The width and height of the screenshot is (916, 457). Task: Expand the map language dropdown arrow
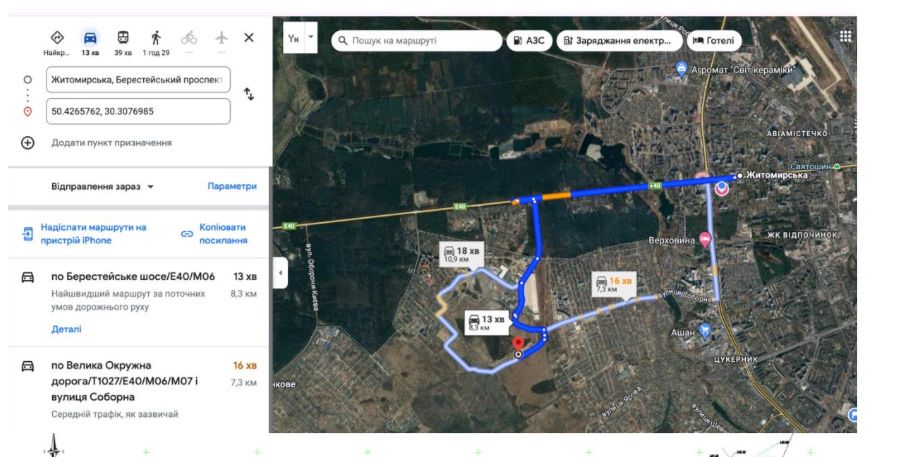[x=311, y=37]
